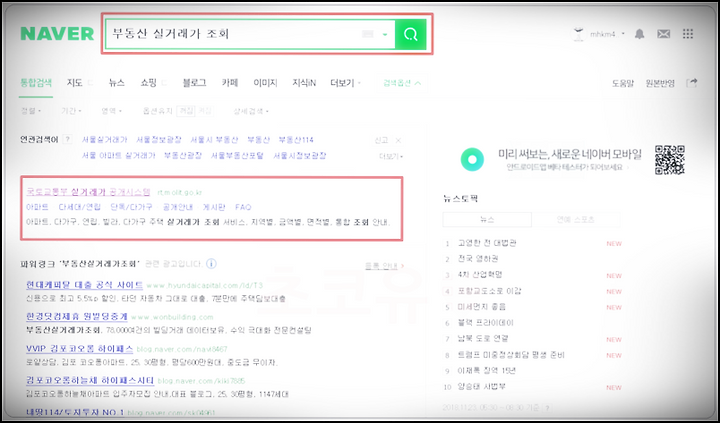This screenshot has height=423, width=720.
Task: Click the QR code image
Action: coord(670,160)
